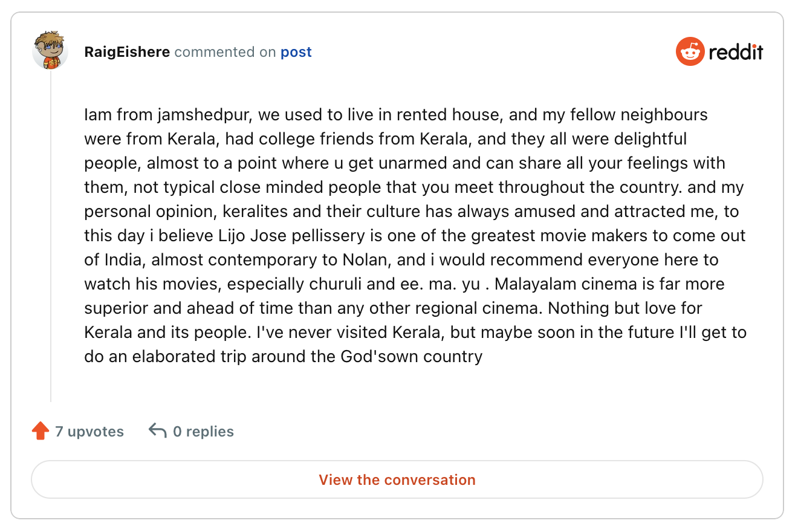Click the reply arrow icon
Screen dimensions: 798x532
point(157,431)
